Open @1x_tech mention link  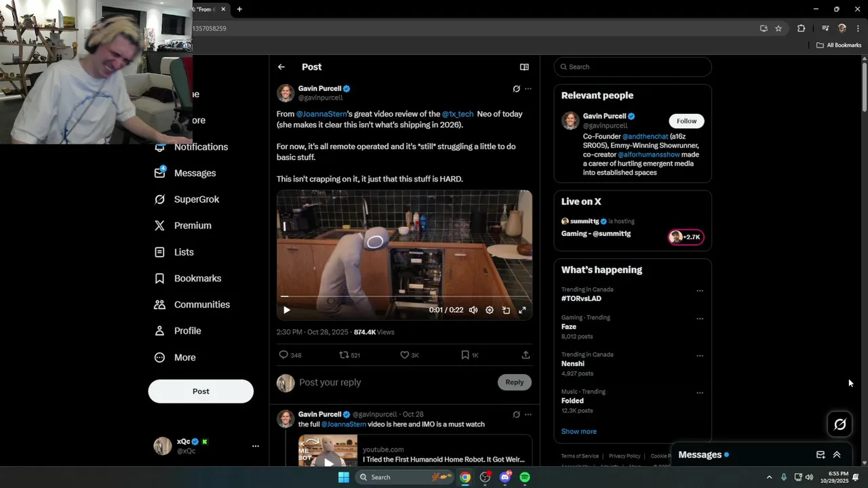click(x=458, y=114)
